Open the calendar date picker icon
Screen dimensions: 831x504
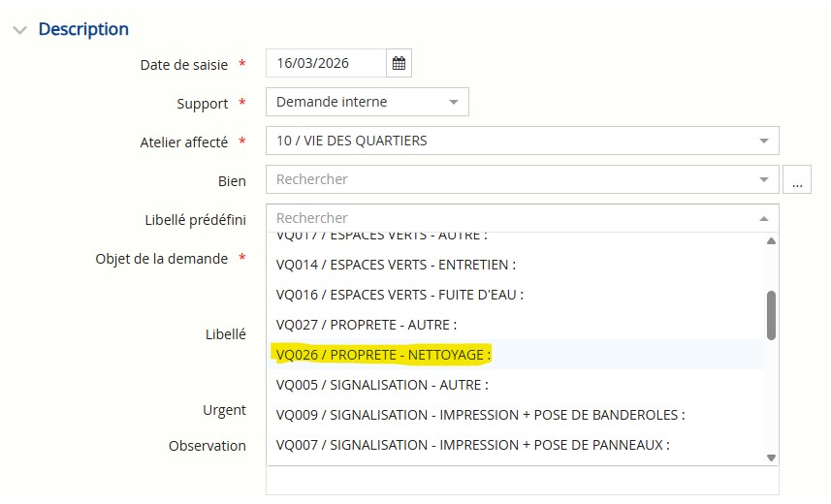point(399,63)
